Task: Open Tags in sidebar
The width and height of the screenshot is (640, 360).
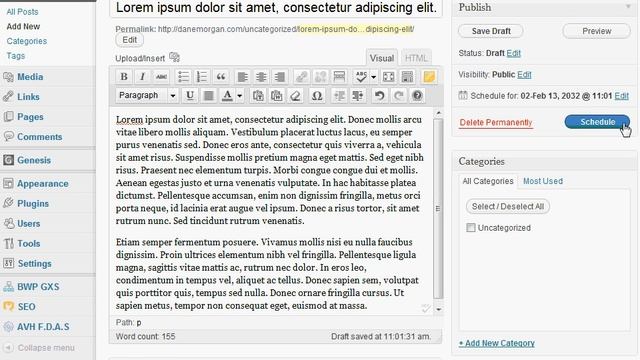Action: [16, 56]
